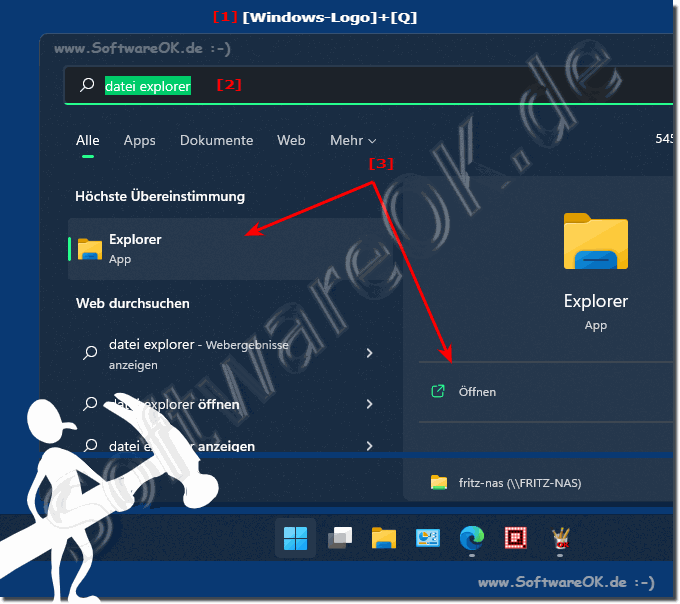Select the datei explorer öffnen suggestion
The image size is (680, 604).
pyautogui.click(x=228, y=404)
